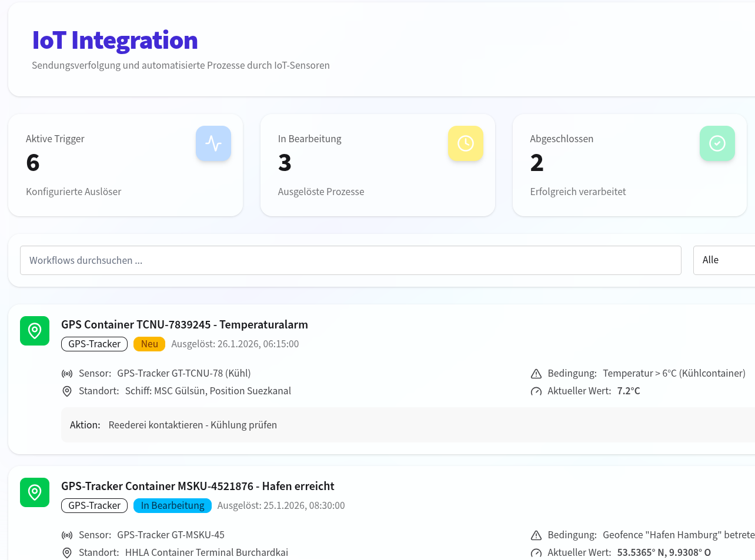755x560 pixels.
Task: Select the In Bearbeitung status badge
Action: click(x=172, y=505)
